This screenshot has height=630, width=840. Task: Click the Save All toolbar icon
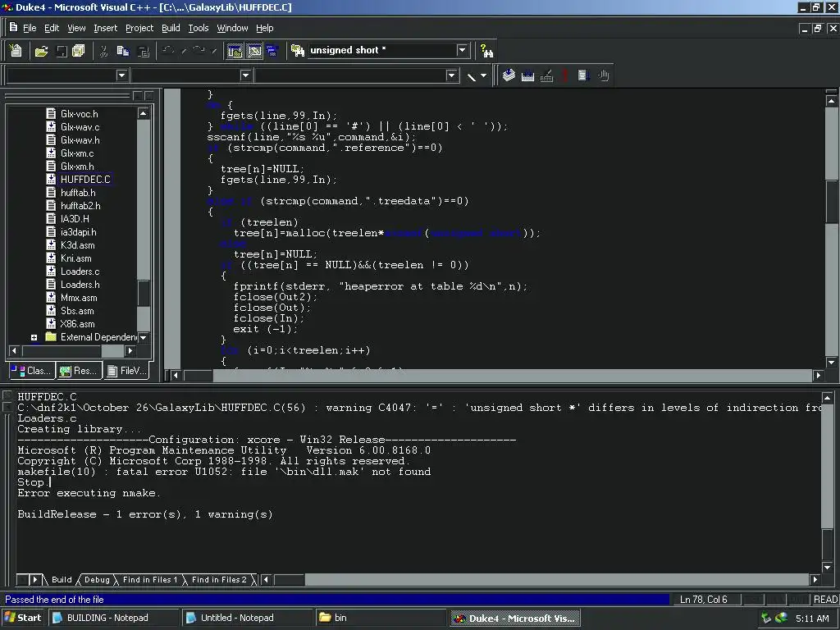(78, 51)
